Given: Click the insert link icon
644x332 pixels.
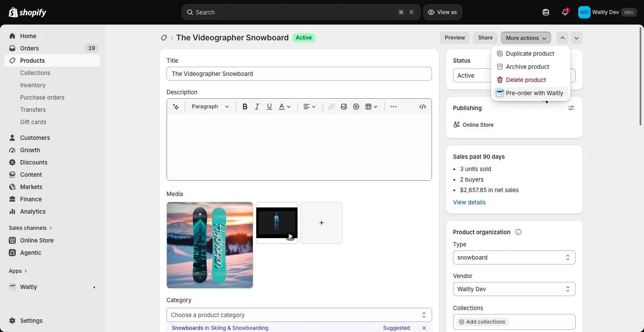Looking at the screenshot, I should pyautogui.click(x=332, y=107).
